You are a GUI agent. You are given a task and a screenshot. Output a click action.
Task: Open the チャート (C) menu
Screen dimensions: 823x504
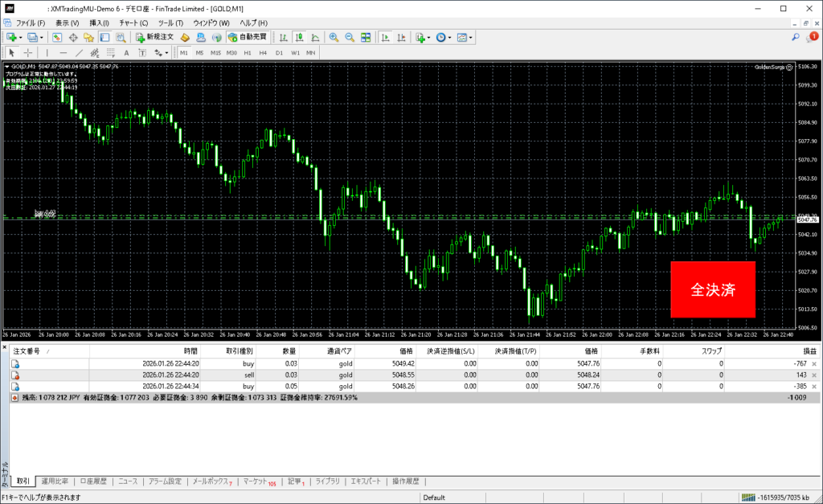[x=133, y=23]
